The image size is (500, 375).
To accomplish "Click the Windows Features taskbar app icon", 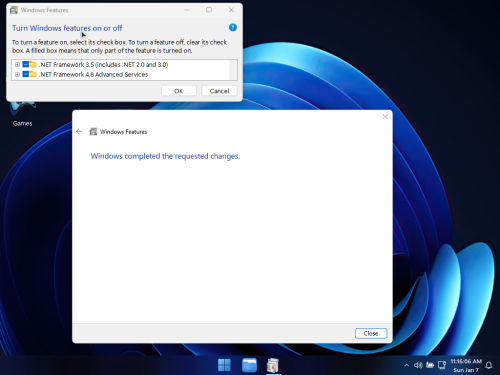I will click(x=273, y=365).
